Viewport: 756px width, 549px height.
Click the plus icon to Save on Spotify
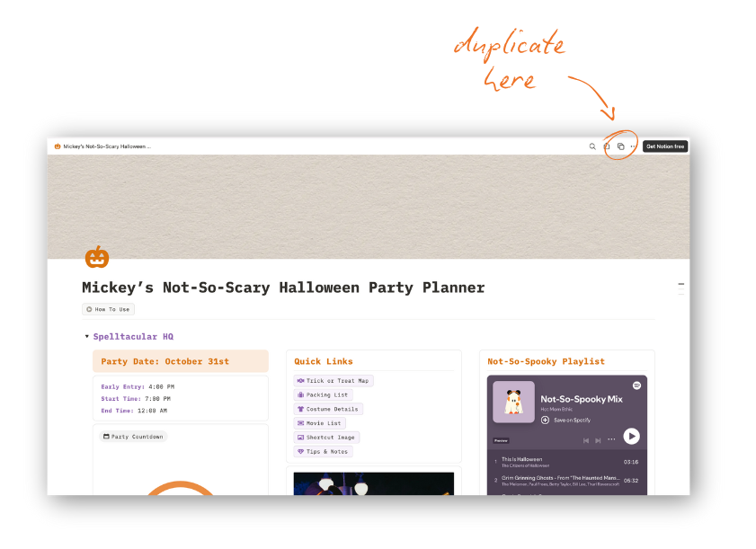point(545,420)
